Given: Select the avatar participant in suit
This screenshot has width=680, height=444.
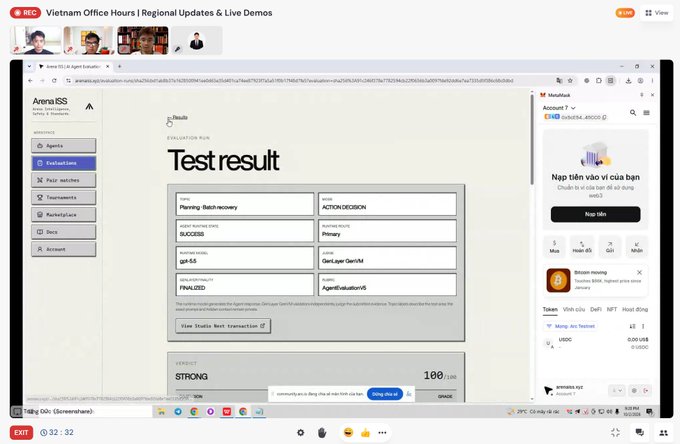Looking at the screenshot, I should [196, 40].
